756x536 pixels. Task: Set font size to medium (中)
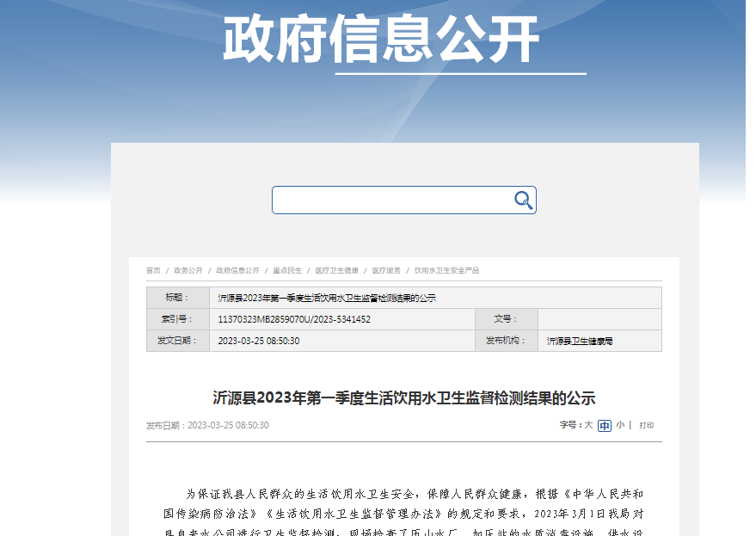(x=605, y=425)
